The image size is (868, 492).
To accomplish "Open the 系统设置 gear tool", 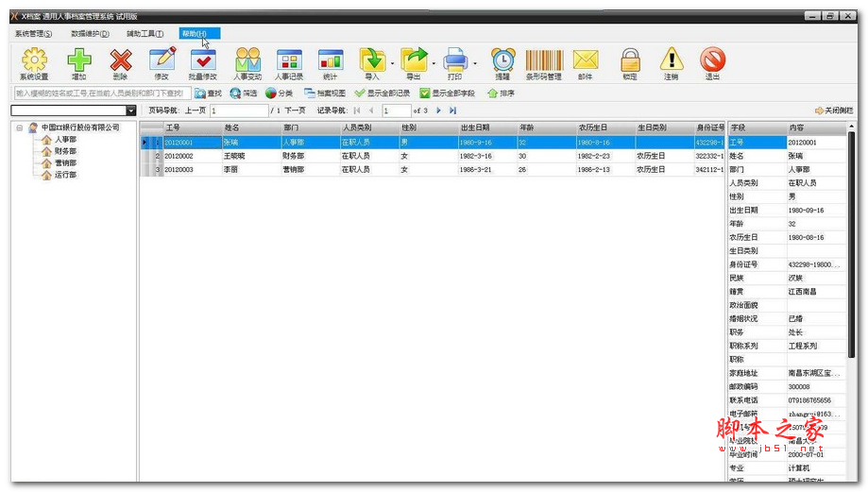I will (x=34, y=63).
